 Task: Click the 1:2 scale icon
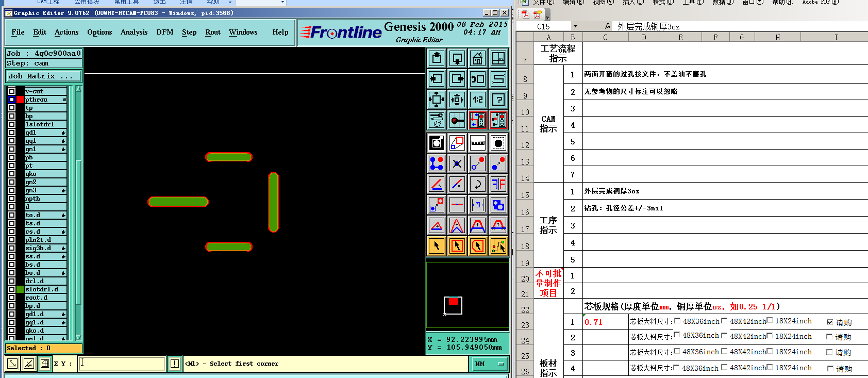pyautogui.click(x=478, y=100)
